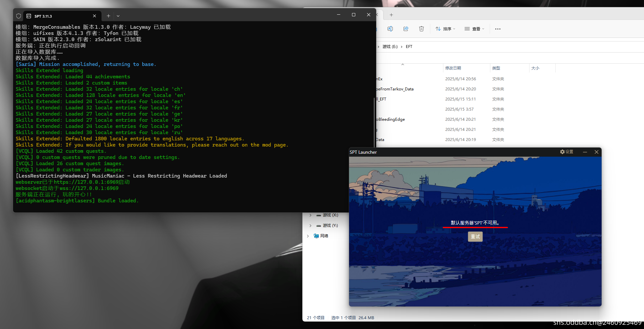Screen dimensions: 644x329
Task: Select 网络 in navigation pane
Action: pos(321,236)
